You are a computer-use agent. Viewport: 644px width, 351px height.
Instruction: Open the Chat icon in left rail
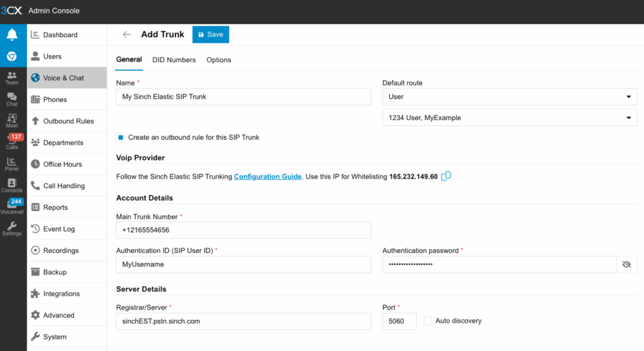point(12,99)
